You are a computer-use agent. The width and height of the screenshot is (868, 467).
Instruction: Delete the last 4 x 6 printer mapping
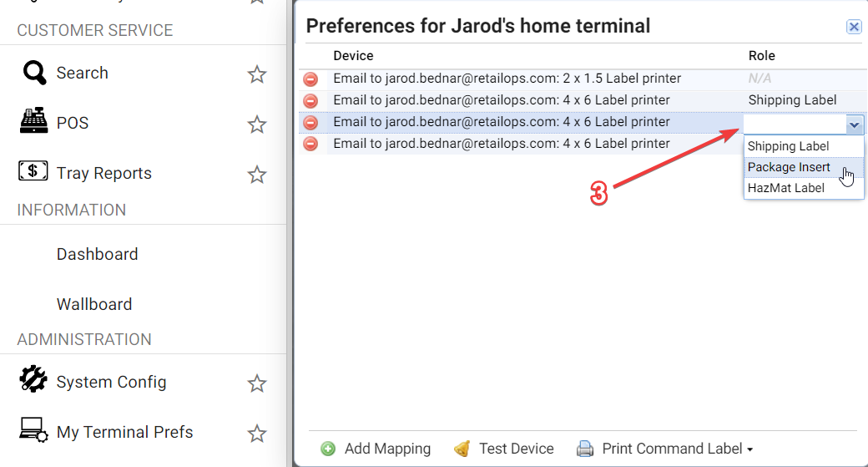[x=310, y=144]
